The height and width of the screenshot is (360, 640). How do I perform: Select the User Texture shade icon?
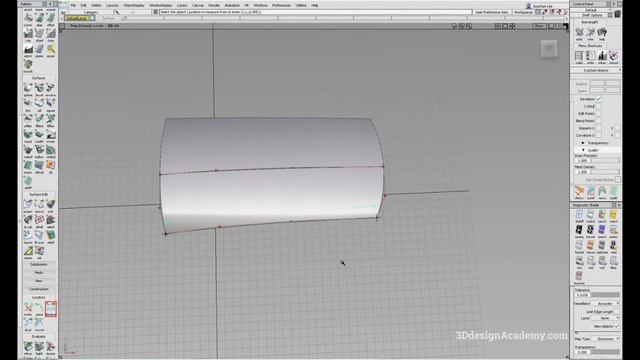613,231
